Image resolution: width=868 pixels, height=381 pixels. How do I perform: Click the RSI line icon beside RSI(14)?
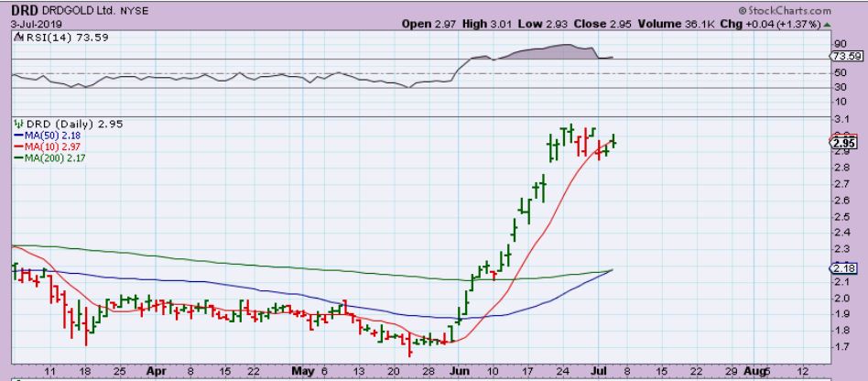point(17,38)
